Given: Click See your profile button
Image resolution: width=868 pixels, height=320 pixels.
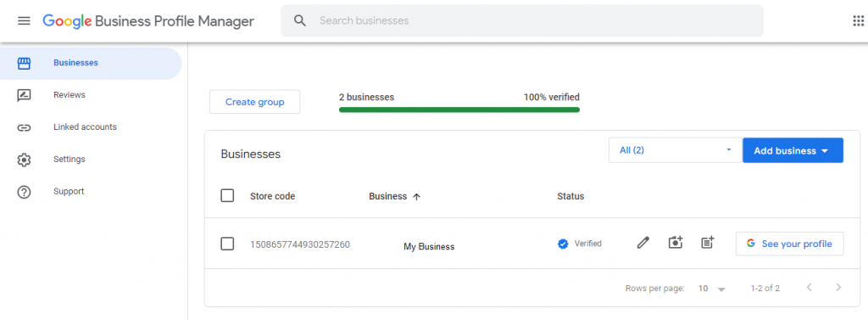Looking at the screenshot, I should point(789,244).
